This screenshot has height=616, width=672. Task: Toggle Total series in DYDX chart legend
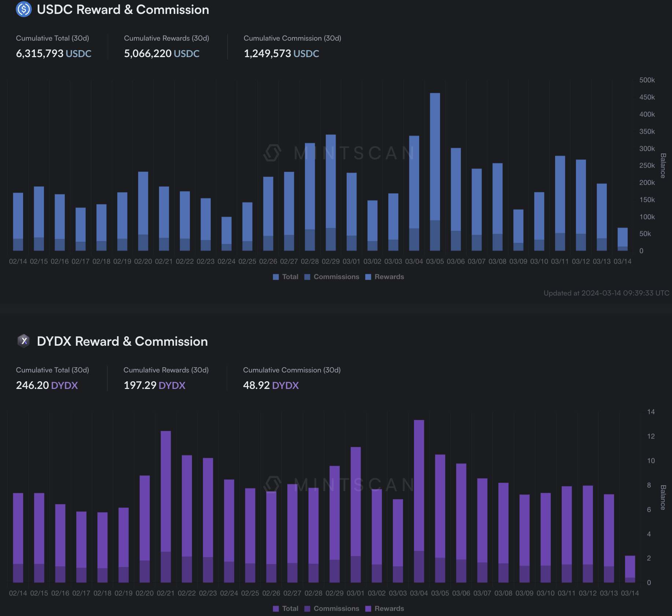tap(286, 609)
